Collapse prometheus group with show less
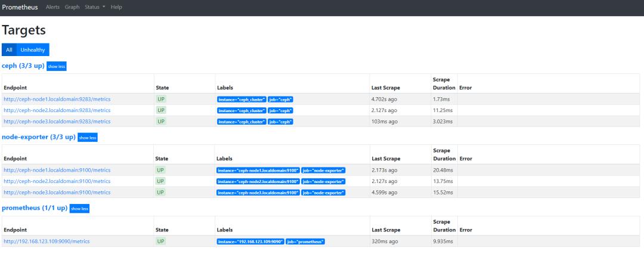Screen dimensions: 644x257 tap(79, 209)
